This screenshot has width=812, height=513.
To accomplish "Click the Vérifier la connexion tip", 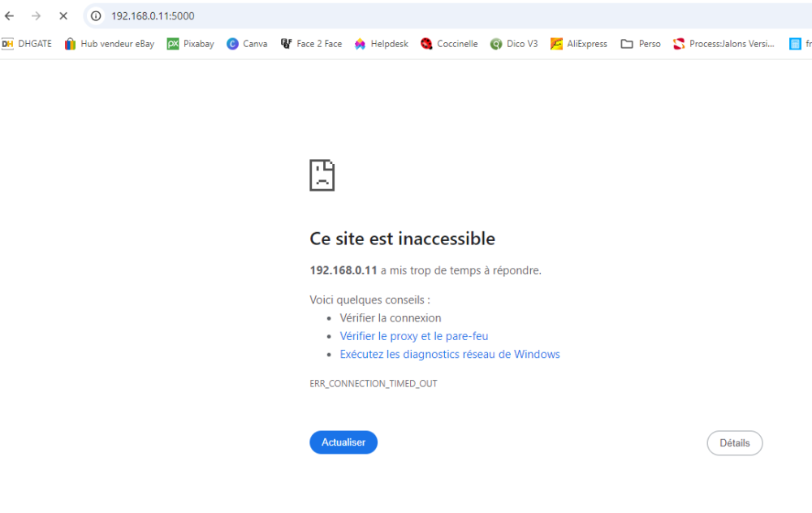I will coord(391,318).
